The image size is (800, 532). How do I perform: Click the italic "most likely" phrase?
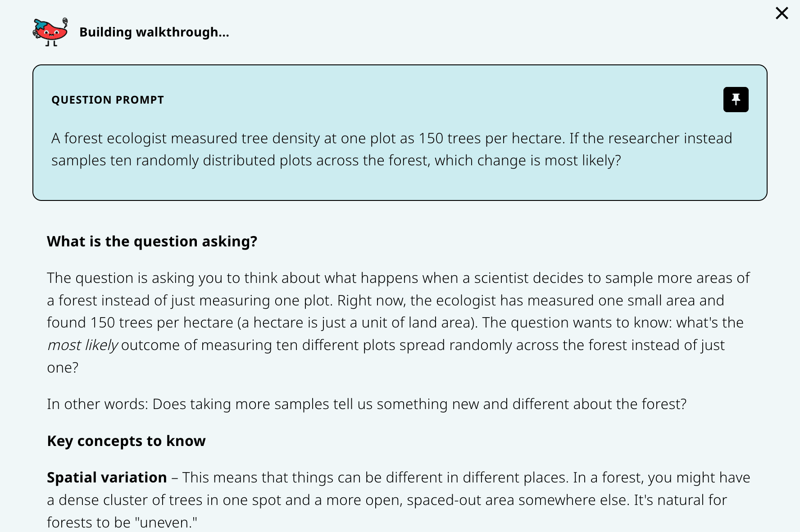(x=82, y=345)
